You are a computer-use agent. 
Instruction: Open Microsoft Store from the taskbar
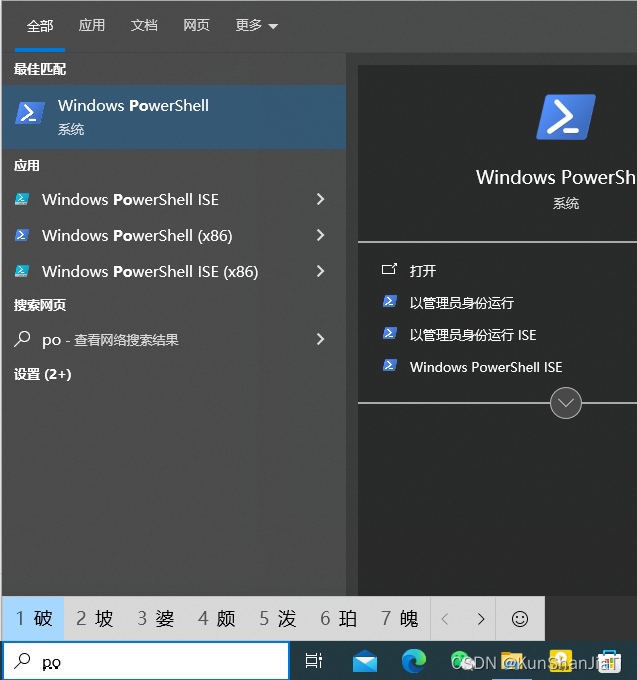(609, 662)
